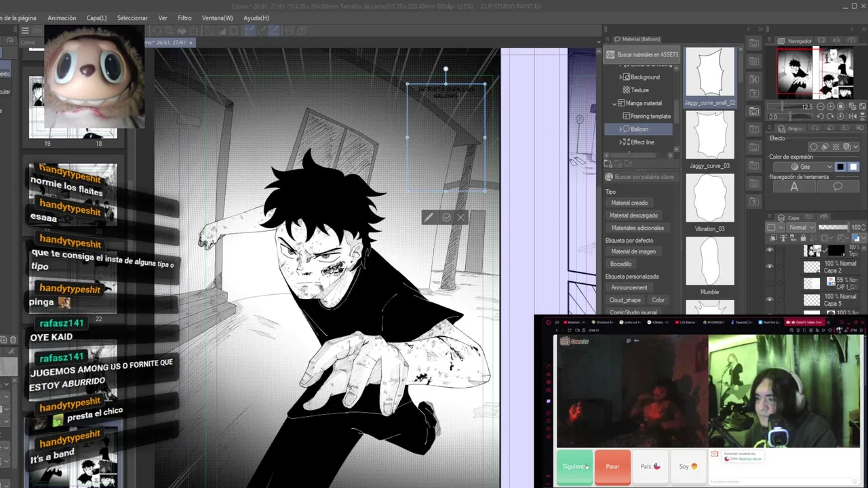This screenshot has height=488, width=868.
Task: Filter by Color tag
Action: 658,300
